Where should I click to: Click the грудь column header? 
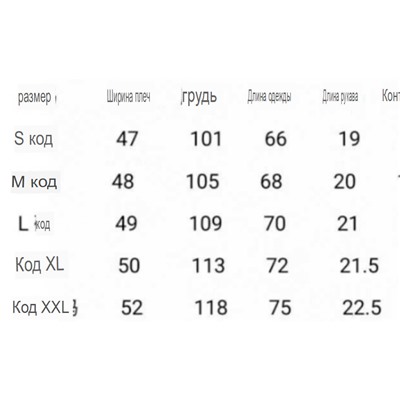pyautogui.click(x=199, y=97)
